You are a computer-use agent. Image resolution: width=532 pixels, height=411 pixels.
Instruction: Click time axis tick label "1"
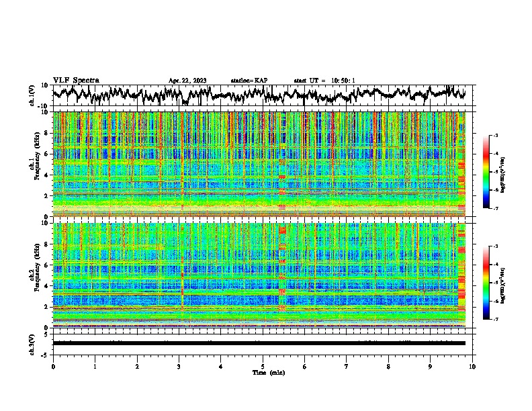tap(95, 367)
